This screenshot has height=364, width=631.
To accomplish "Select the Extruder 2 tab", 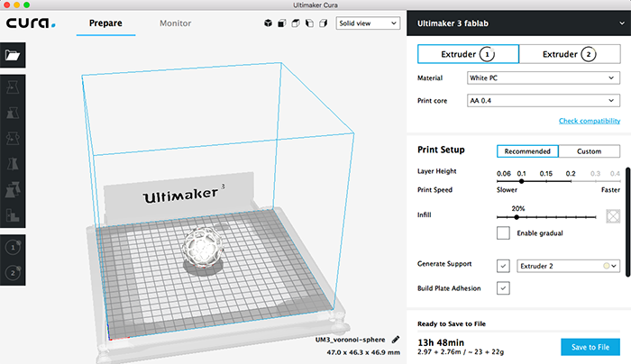I will point(570,54).
